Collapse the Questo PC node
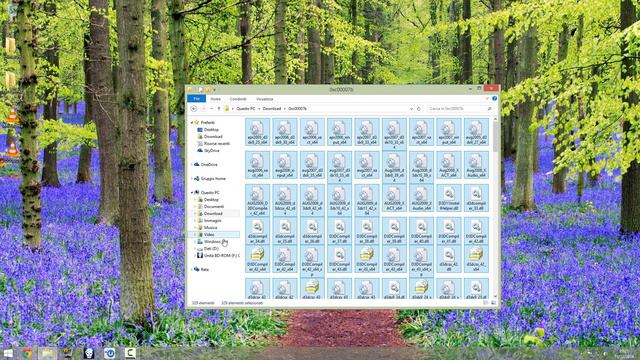The image size is (640, 360). [x=192, y=192]
